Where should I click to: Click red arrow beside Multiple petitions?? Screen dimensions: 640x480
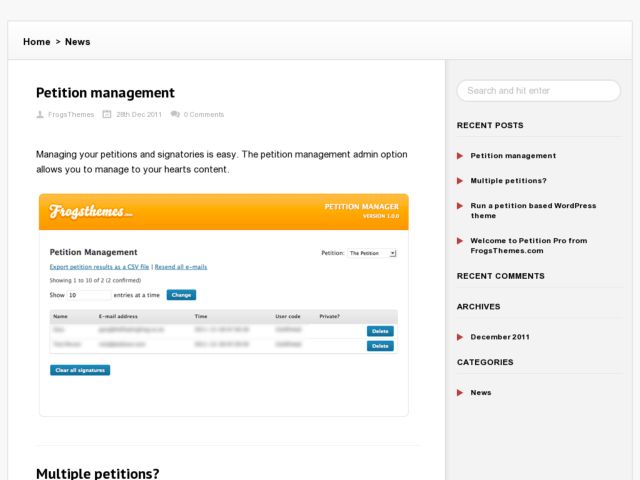pos(460,181)
